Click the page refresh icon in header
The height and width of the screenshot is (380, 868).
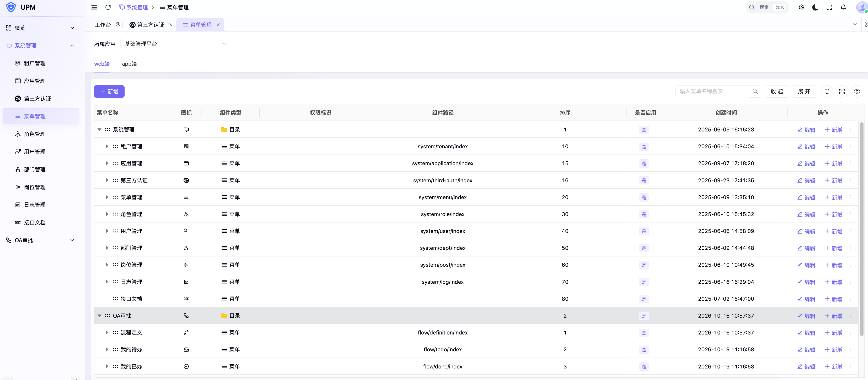[108, 7]
